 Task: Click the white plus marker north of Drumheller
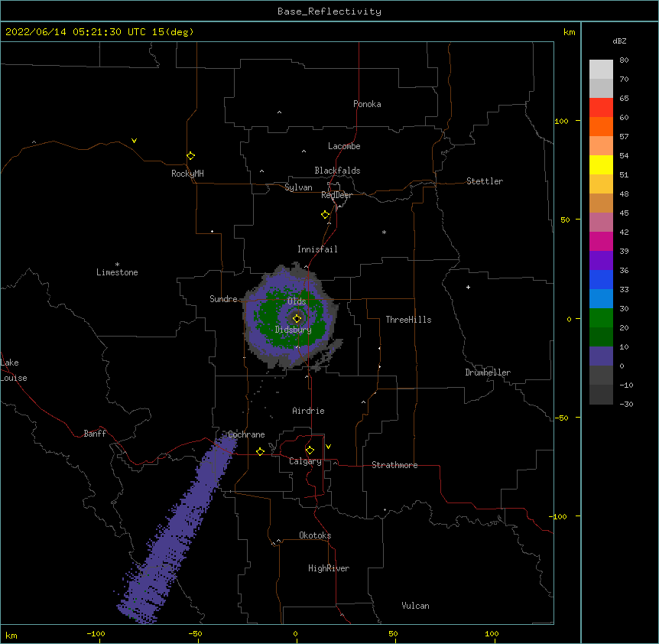[x=468, y=287]
